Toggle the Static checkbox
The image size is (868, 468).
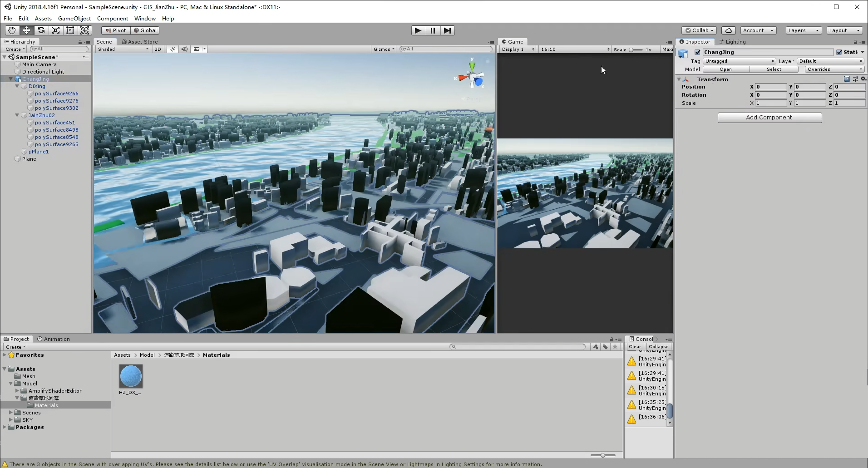(x=839, y=52)
